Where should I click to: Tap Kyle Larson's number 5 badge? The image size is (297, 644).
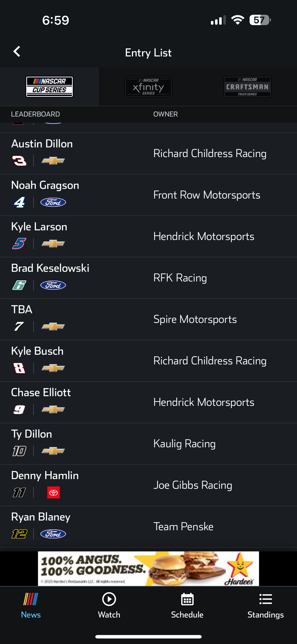click(19, 244)
